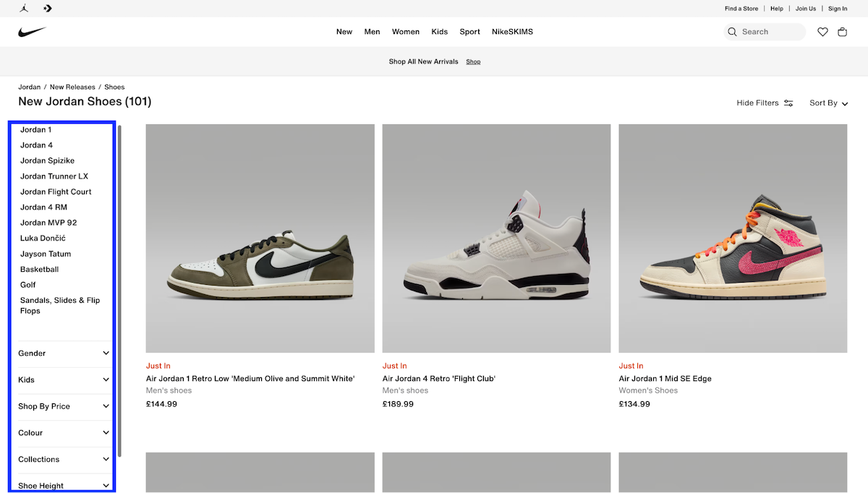Viewport: 868px width, 493px height.
Task: Expand the Shop By Price filter
Action: tap(64, 406)
